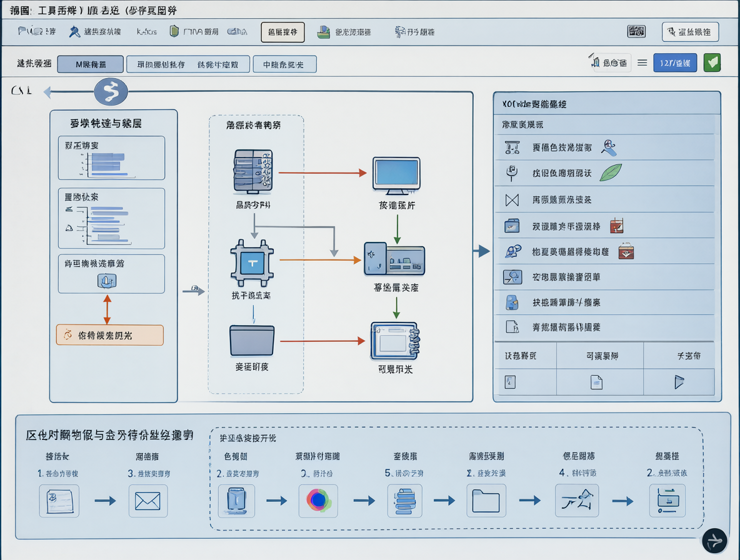Click the blue button starting with 12

coord(675,62)
